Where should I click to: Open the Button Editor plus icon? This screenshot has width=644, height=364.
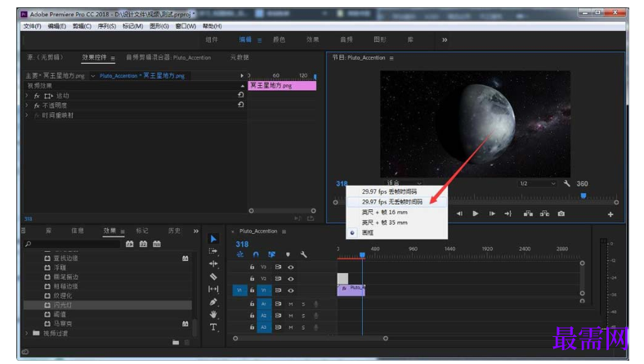tap(610, 214)
